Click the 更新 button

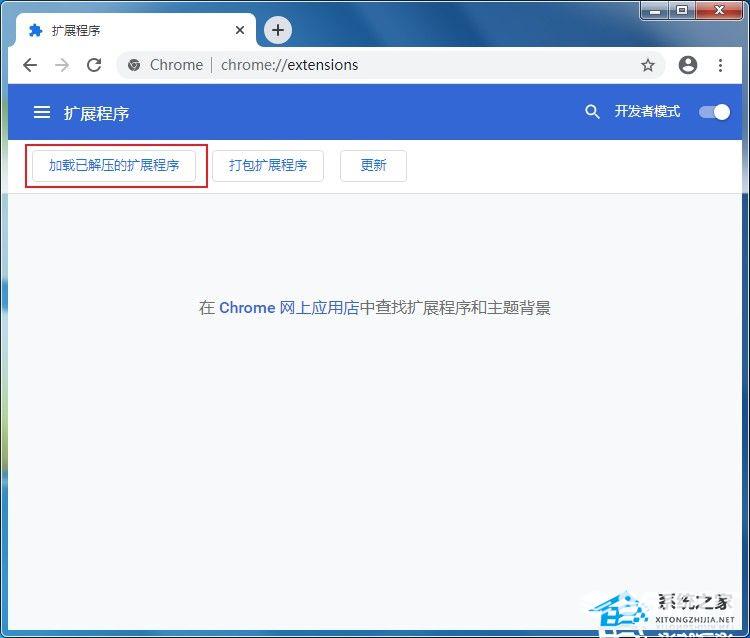point(374,165)
